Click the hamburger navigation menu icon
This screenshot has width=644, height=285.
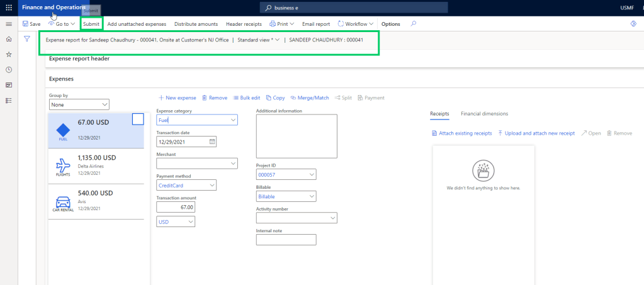pyautogui.click(x=9, y=24)
